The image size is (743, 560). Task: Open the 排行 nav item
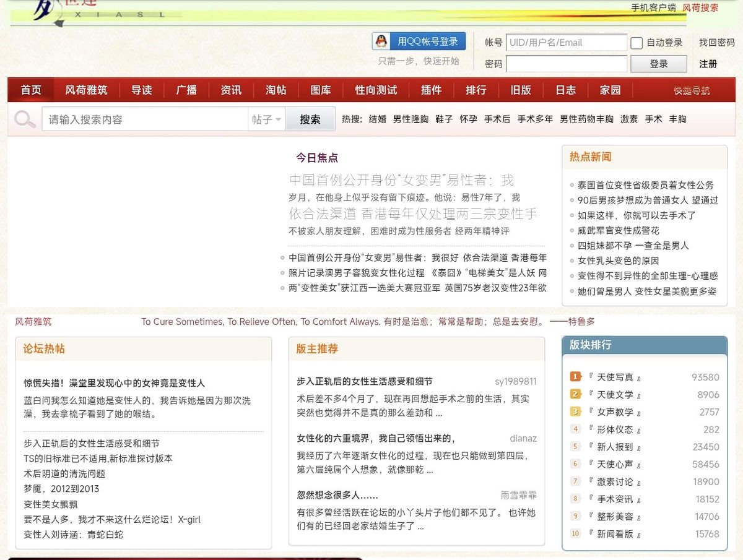[x=476, y=90]
